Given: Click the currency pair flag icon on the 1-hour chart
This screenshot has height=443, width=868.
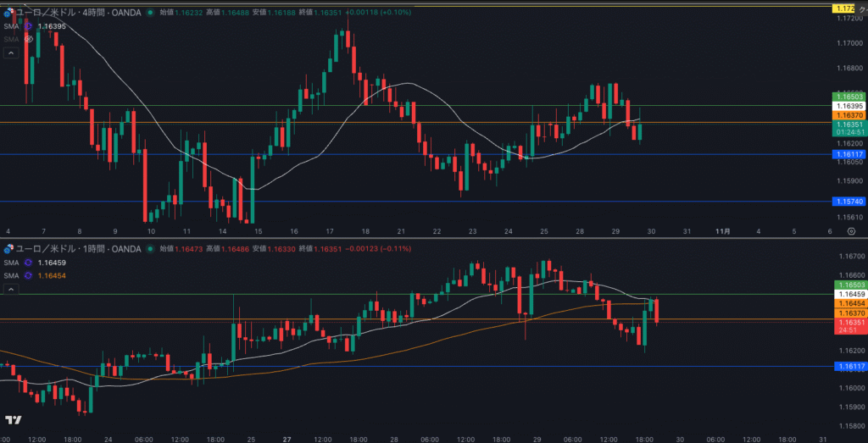Looking at the screenshot, I should coord(9,248).
